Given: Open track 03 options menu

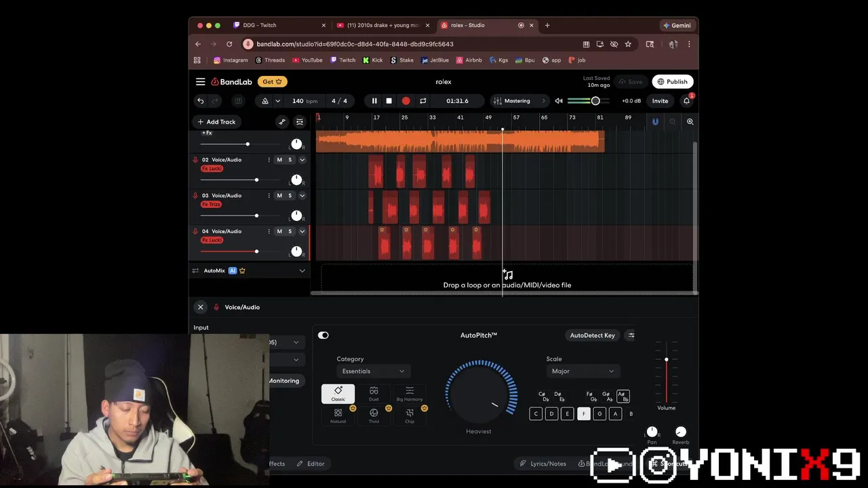Looking at the screenshot, I should pyautogui.click(x=269, y=196).
